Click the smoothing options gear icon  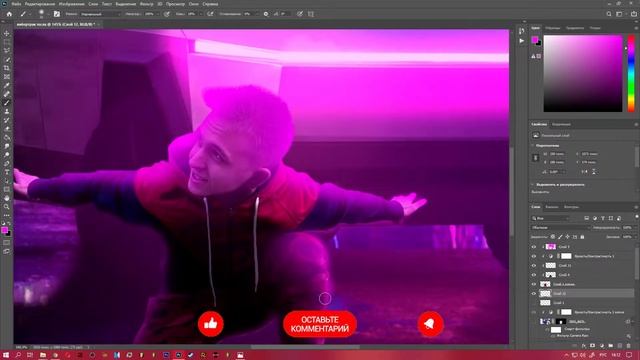pyautogui.click(x=266, y=14)
